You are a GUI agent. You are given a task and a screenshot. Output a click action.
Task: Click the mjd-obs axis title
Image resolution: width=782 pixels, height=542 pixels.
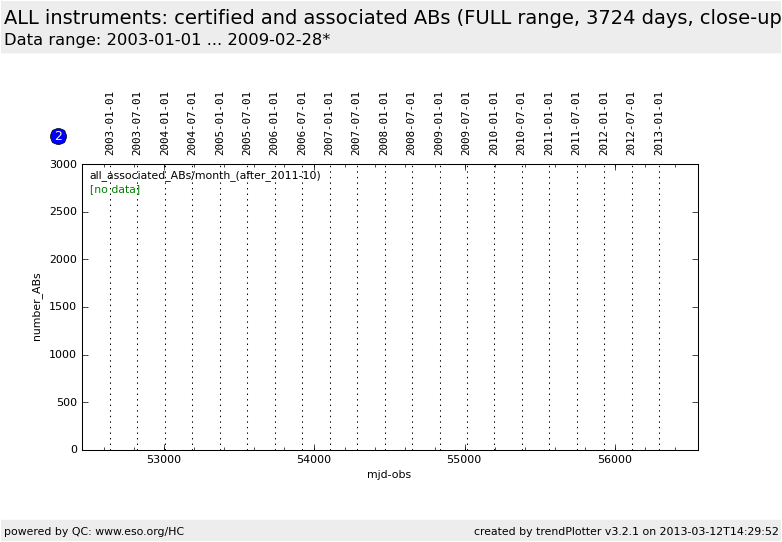(389, 475)
